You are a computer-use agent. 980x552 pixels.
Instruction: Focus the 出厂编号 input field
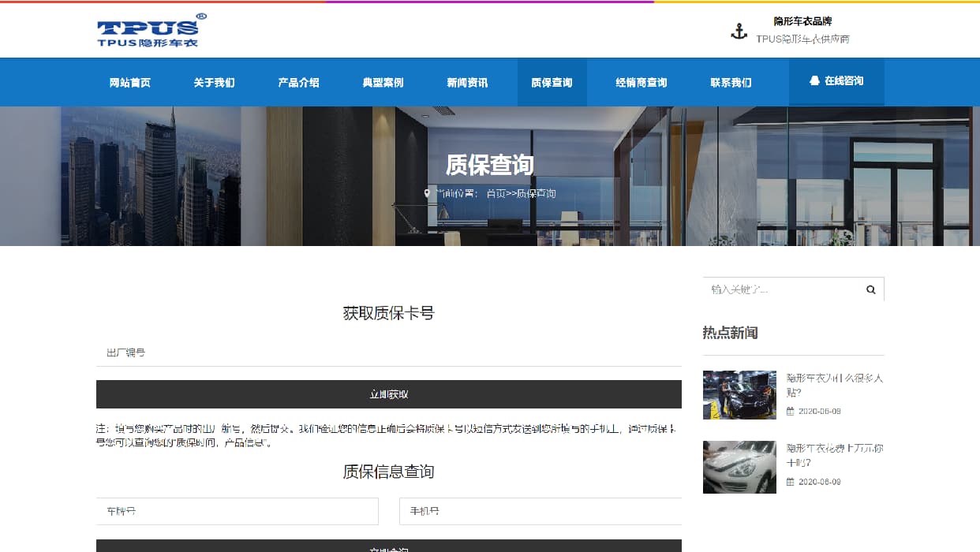pos(389,352)
